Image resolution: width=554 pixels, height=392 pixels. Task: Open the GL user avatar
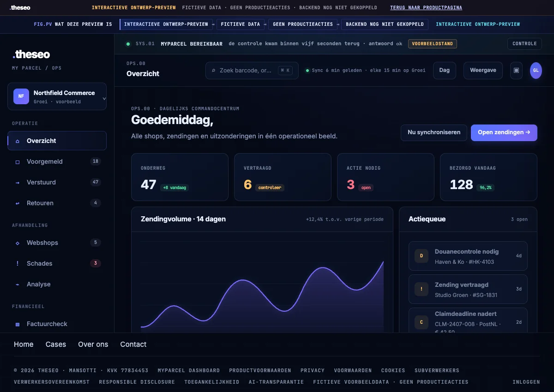[x=536, y=71]
